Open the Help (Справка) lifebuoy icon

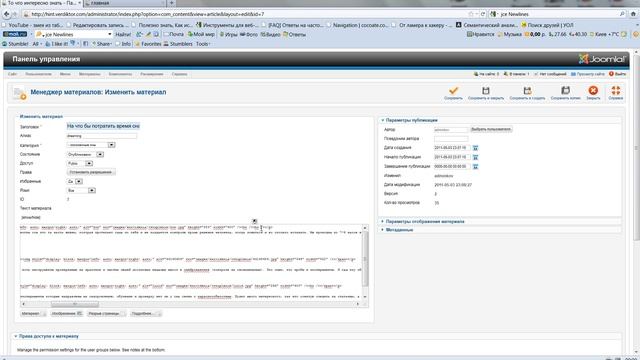tap(616, 90)
